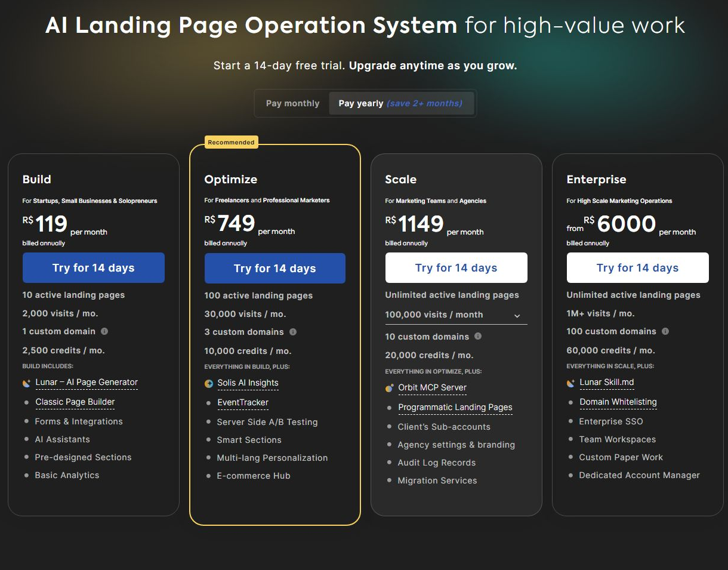The width and height of the screenshot is (728, 570).
Task: Click info icon beside 3 custom domains
Action: click(x=293, y=332)
